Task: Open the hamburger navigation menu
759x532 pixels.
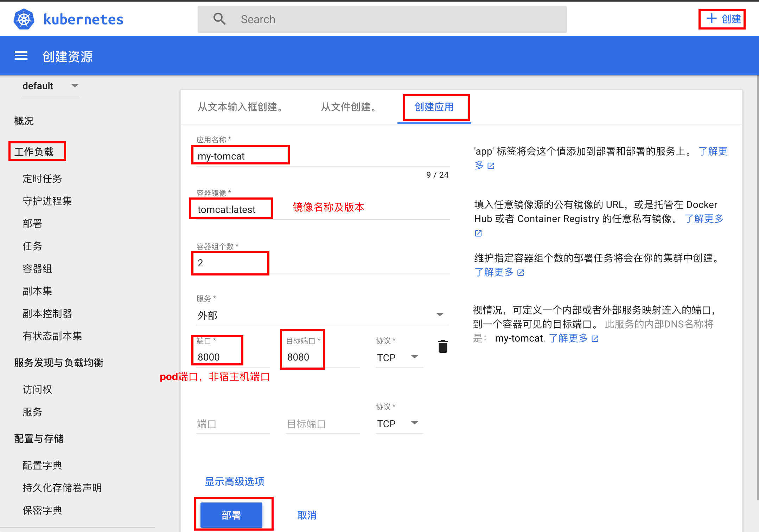Action: click(21, 56)
